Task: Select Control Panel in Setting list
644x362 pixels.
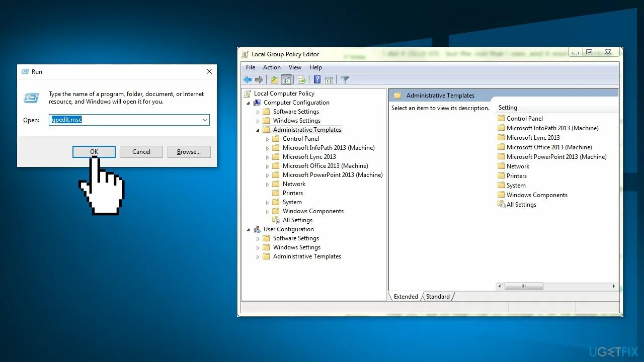Action: coord(525,119)
